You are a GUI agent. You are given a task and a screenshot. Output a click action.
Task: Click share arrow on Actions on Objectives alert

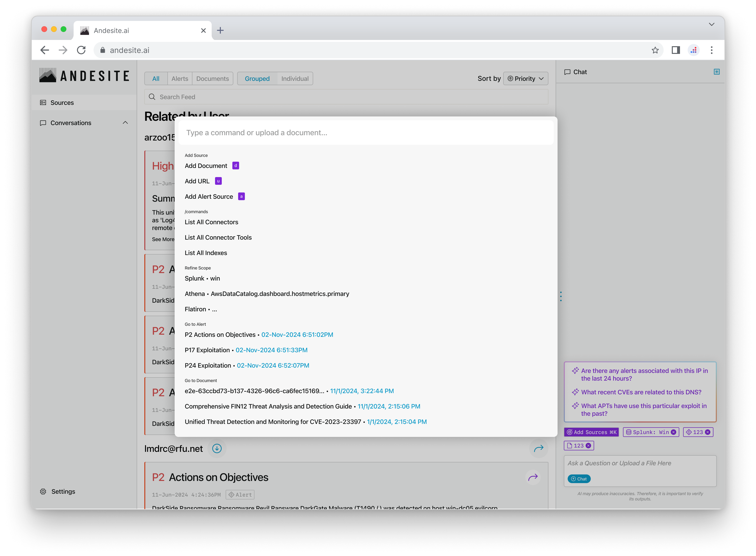pos(533,477)
